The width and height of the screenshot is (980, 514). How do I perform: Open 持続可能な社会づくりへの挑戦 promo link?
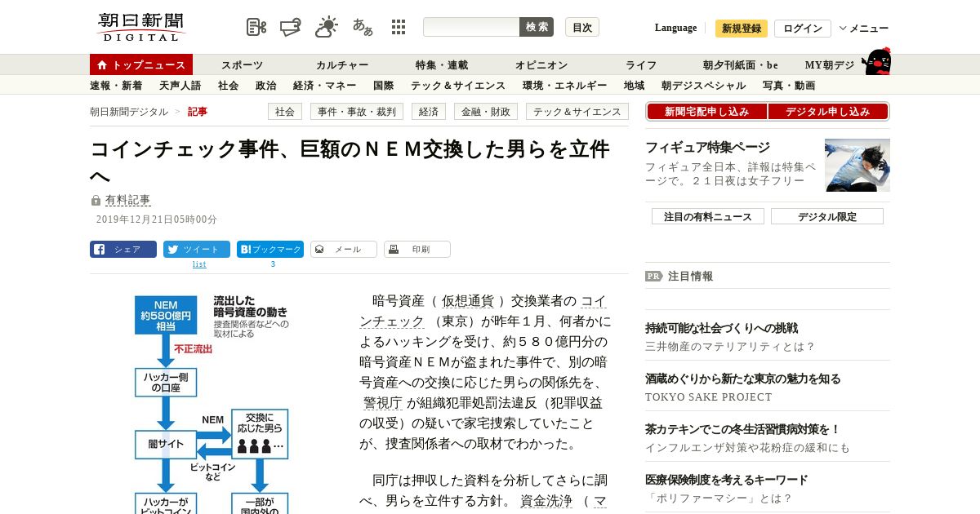(721, 328)
